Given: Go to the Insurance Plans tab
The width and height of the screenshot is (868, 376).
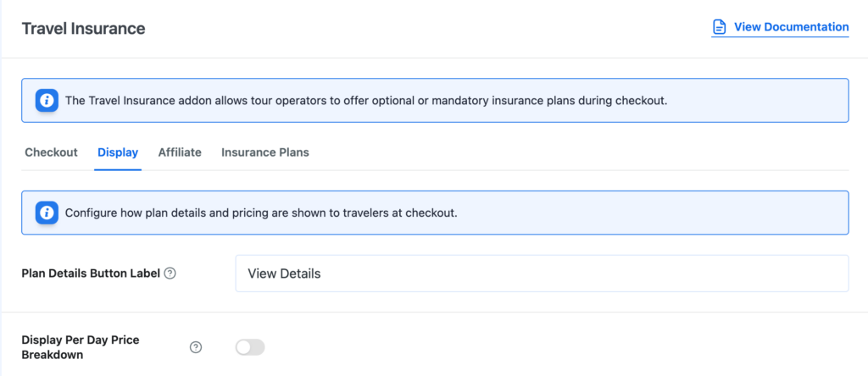Looking at the screenshot, I should pyautogui.click(x=265, y=152).
